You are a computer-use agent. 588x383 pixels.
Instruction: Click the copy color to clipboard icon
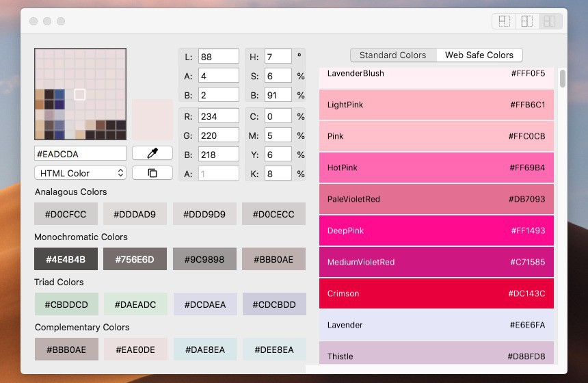coord(152,173)
